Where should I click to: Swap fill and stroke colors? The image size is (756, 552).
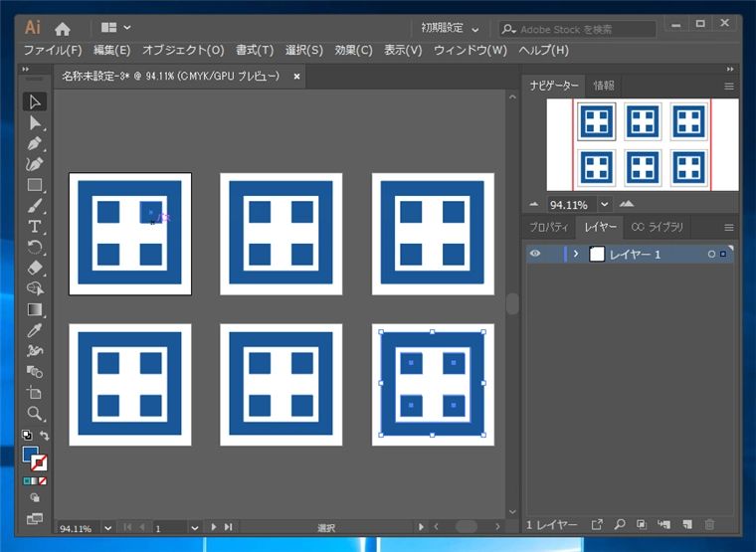(44, 436)
